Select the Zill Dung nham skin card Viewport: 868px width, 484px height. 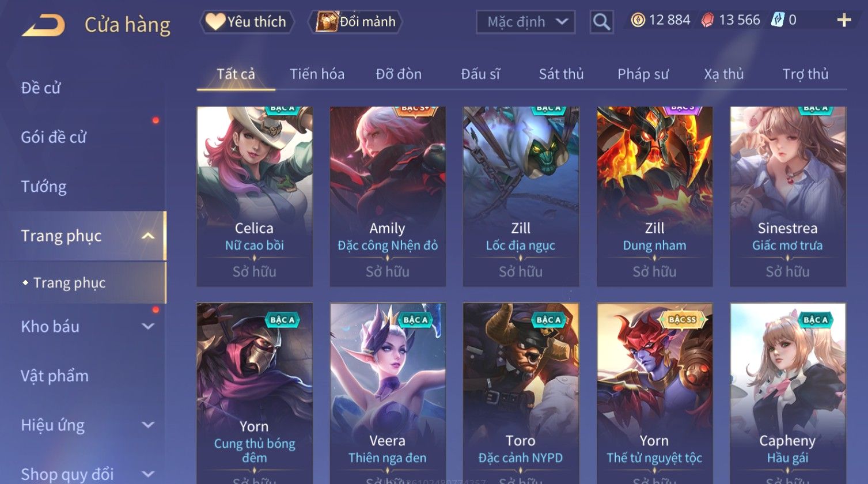(654, 196)
